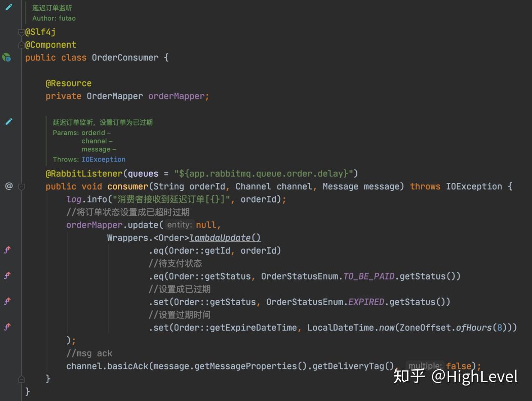Click the OrderConsumer class name
This screenshot has width=532, height=401.
click(x=125, y=58)
